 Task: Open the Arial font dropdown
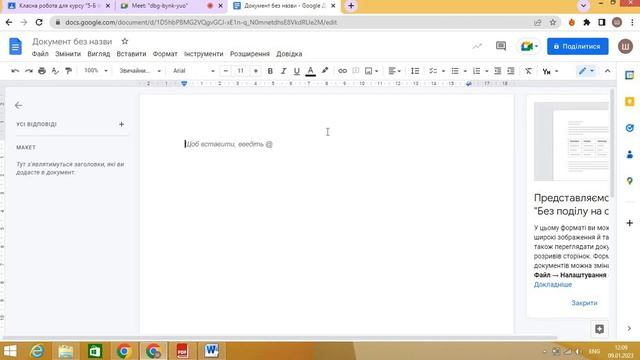point(193,71)
